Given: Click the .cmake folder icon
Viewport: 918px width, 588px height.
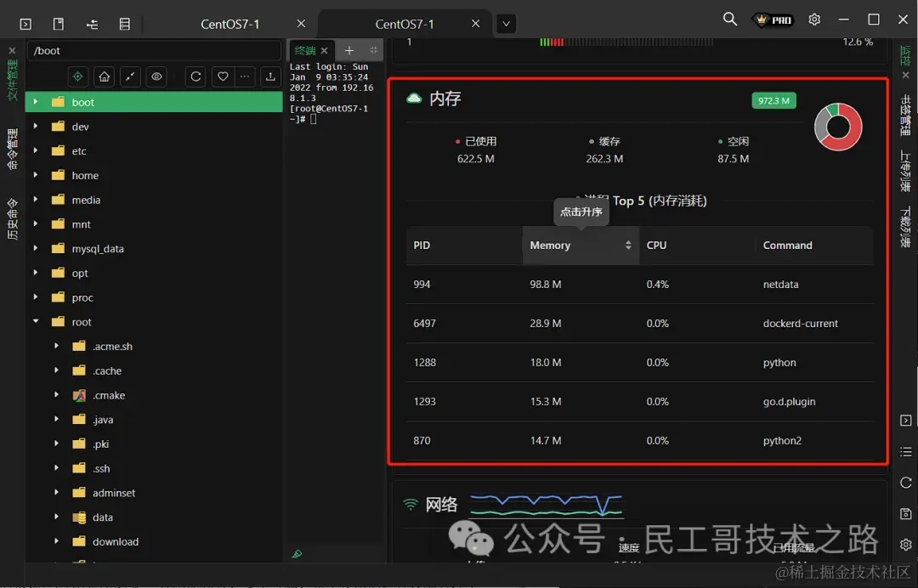Looking at the screenshot, I should (79, 395).
